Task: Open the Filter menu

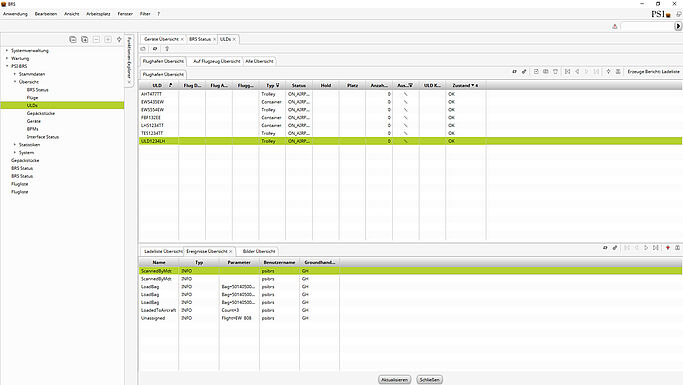Action: [145, 14]
